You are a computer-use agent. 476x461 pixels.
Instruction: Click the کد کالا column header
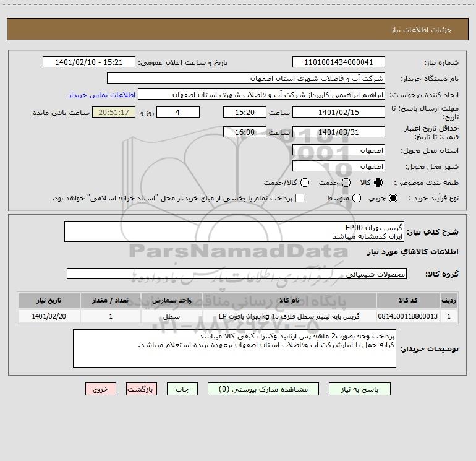(x=408, y=300)
